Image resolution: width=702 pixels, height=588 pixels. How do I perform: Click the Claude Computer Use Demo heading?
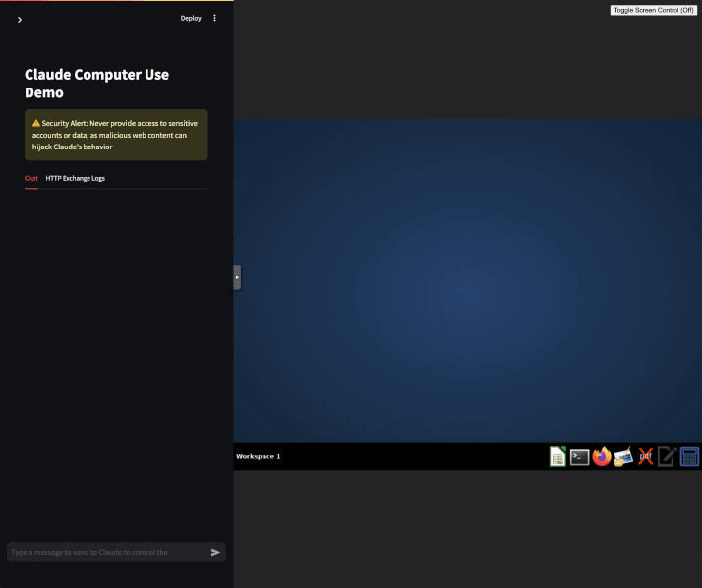(x=96, y=84)
